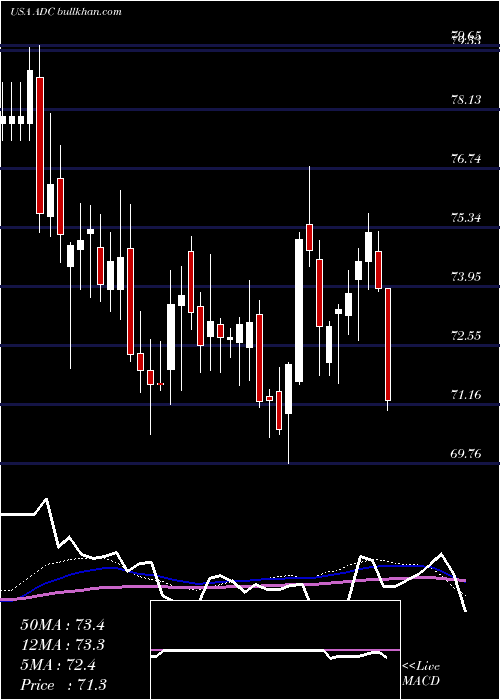
Task: Click the last large red candlestick
Action: [x=388, y=344]
